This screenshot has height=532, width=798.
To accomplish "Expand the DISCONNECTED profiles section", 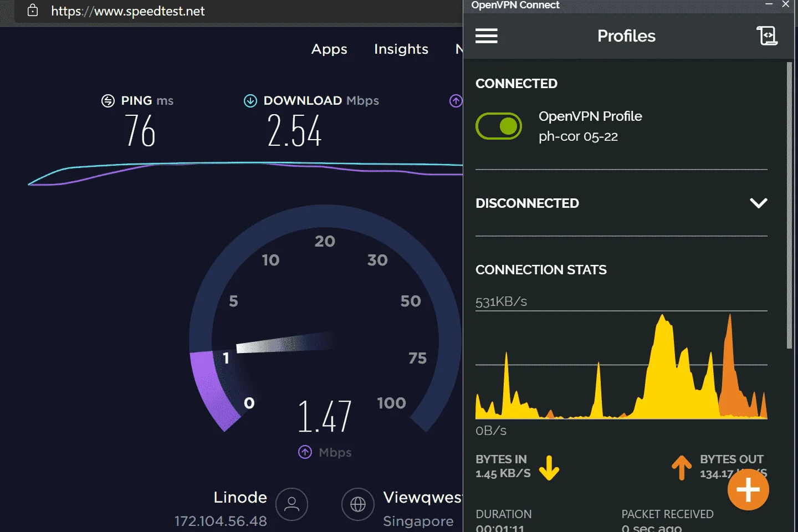I will [x=758, y=203].
